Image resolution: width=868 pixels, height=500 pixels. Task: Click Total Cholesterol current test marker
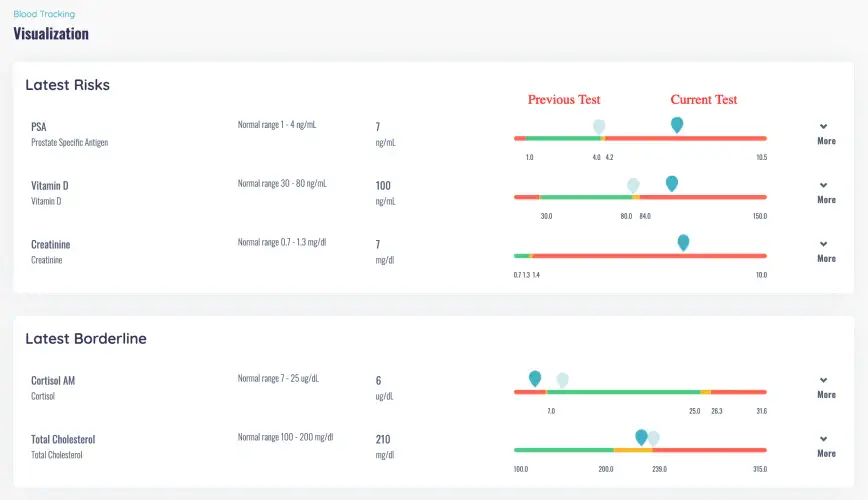642,437
